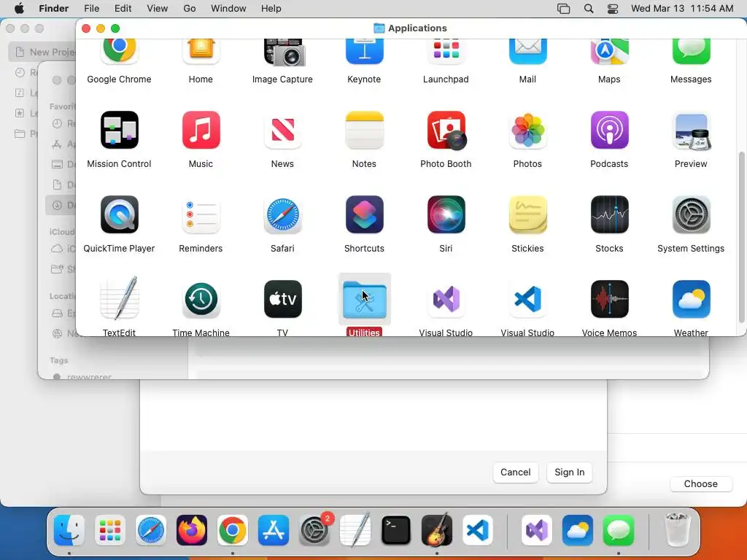Open Chrome from the Dock
747x560 pixels.
point(233,530)
